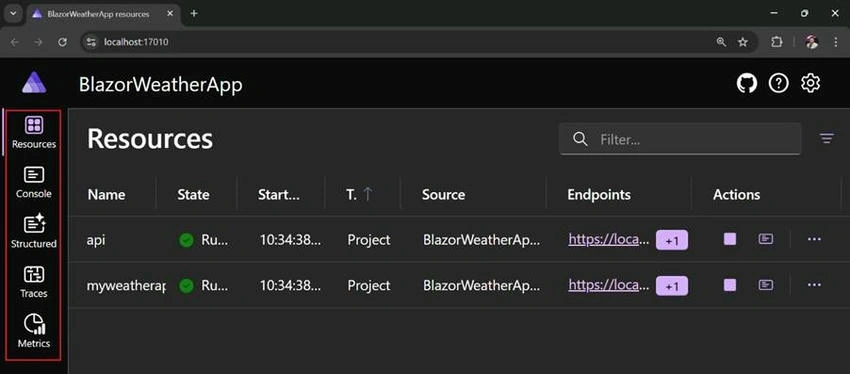Open the Traces page

pyautogui.click(x=34, y=282)
